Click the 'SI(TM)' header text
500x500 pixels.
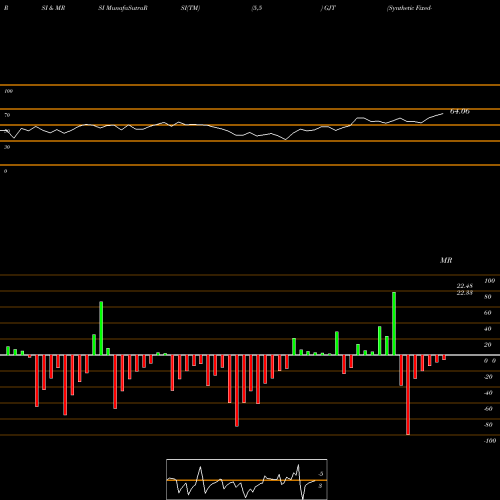point(190,8)
